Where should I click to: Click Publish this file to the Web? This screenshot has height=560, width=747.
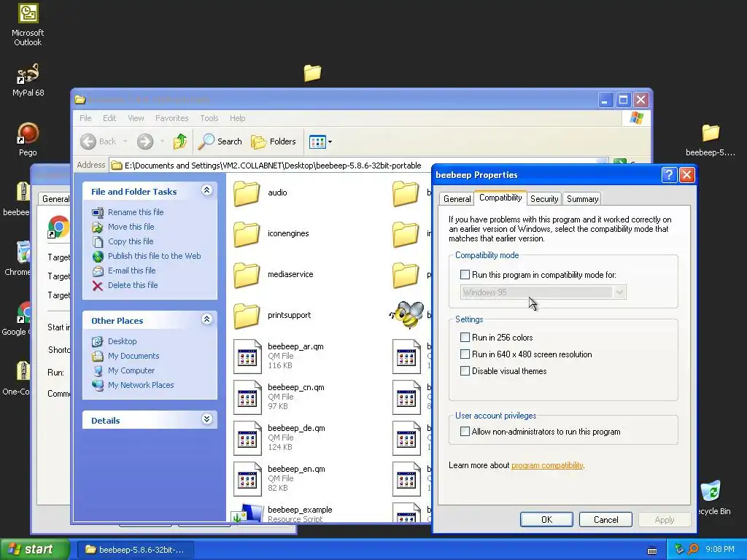pyautogui.click(x=155, y=256)
